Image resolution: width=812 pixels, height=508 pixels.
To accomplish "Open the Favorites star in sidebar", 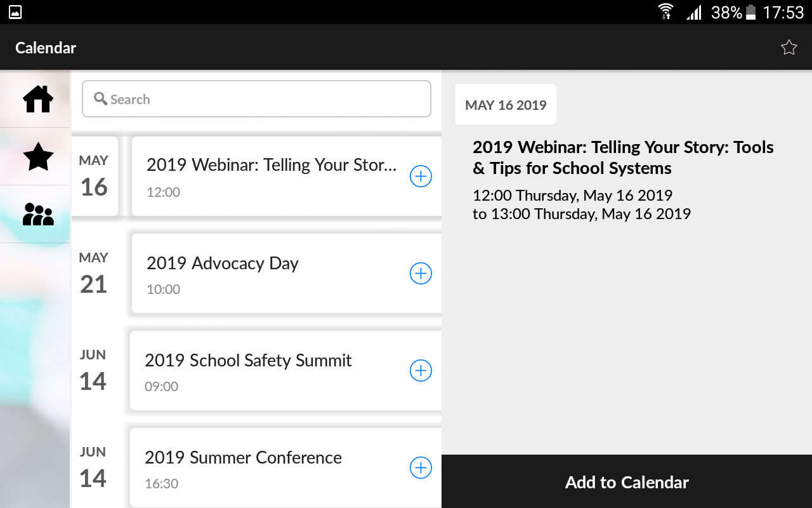I will [x=38, y=156].
